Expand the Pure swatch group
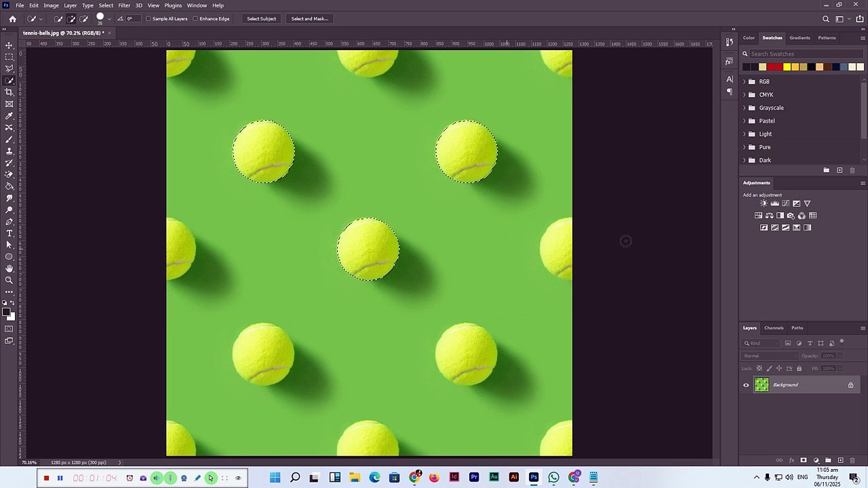Viewport: 868px width, 488px height. (744, 147)
